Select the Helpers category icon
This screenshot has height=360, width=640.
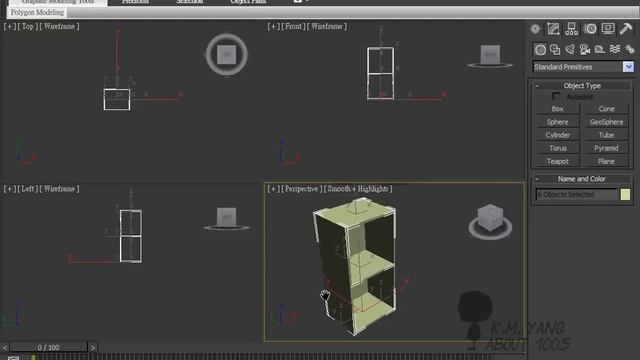pyautogui.click(x=600, y=50)
